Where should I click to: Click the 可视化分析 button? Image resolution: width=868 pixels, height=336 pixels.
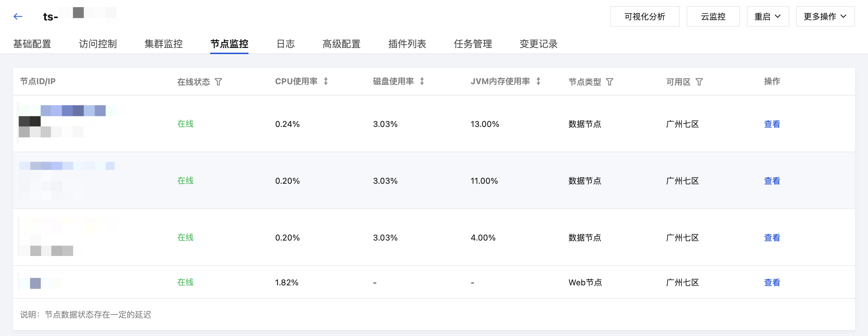644,16
